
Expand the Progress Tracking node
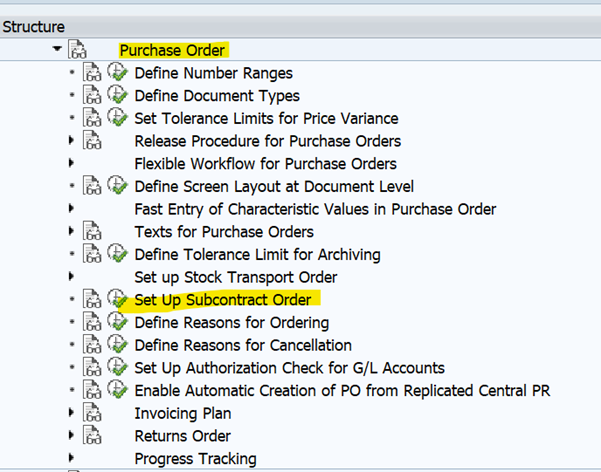tap(71, 459)
